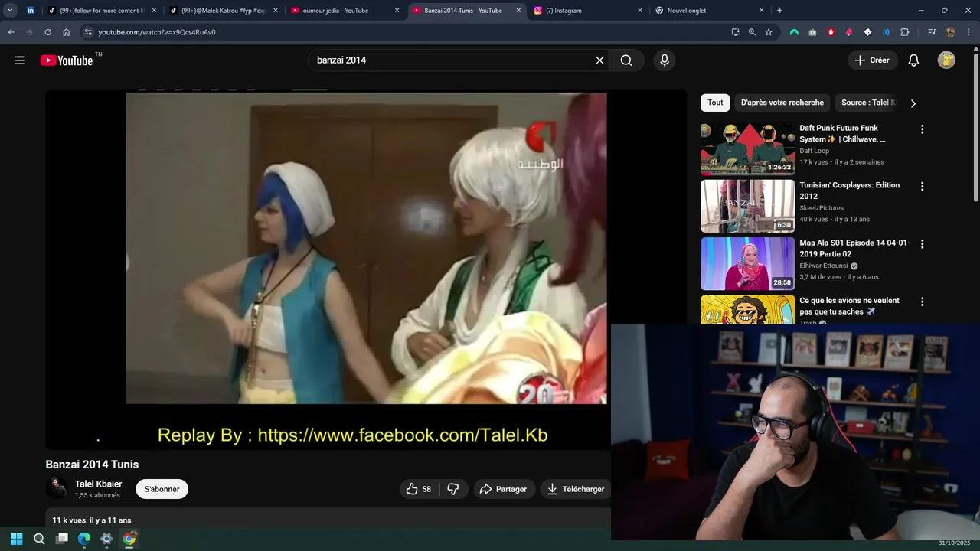Viewport: 980px width, 551px height.
Task: Open Talel Kbaier channel avatar
Action: point(57,488)
